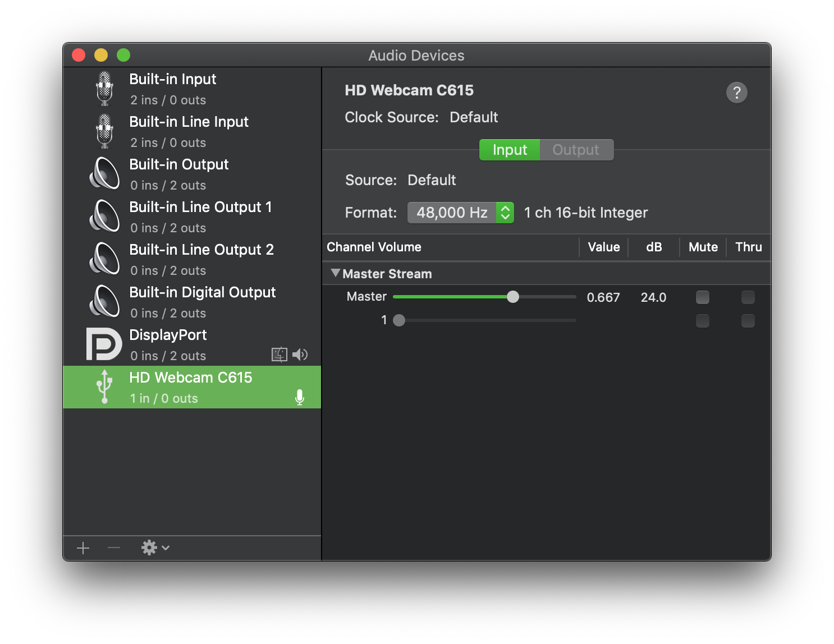Select Built-in Line Input device
Screen dimensions: 834x644
[x=192, y=131]
